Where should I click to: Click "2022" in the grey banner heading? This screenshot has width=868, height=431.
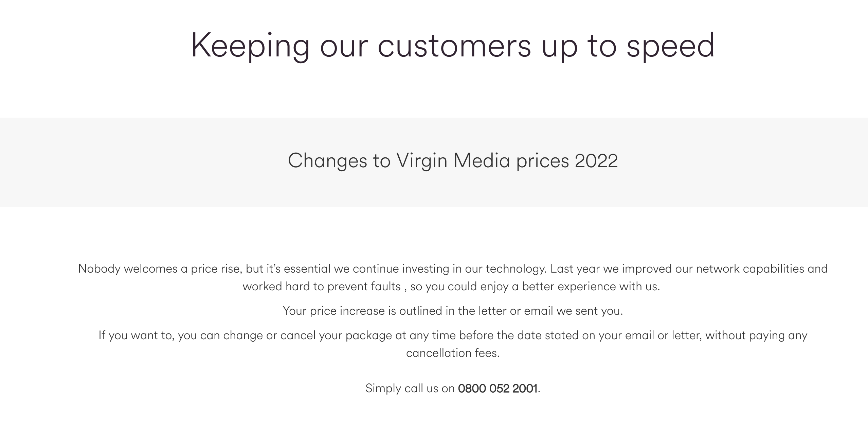[596, 160]
